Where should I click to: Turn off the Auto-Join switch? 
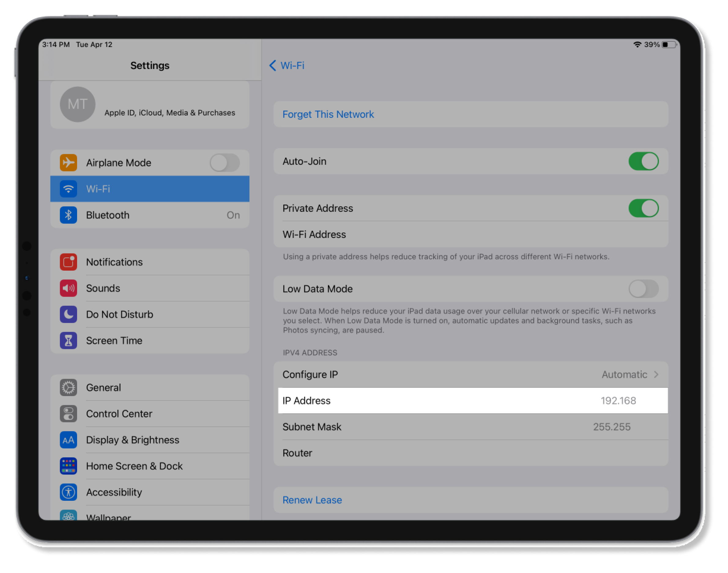pos(644,161)
